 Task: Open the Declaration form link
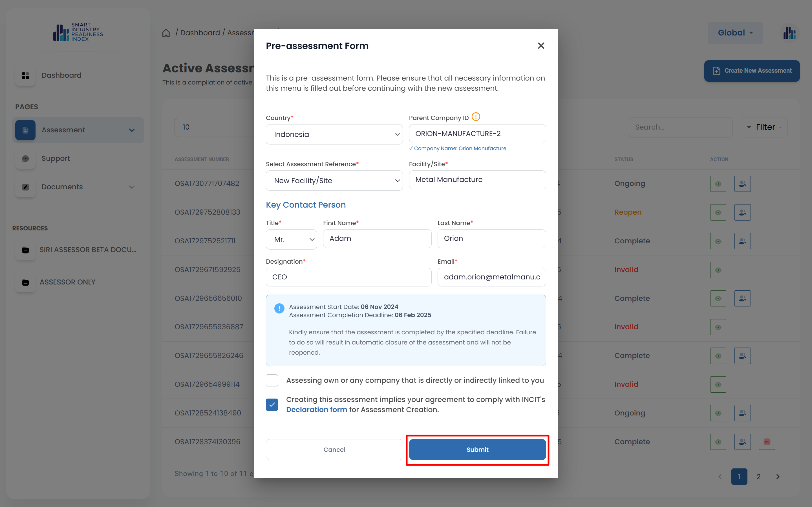pyautogui.click(x=316, y=410)
